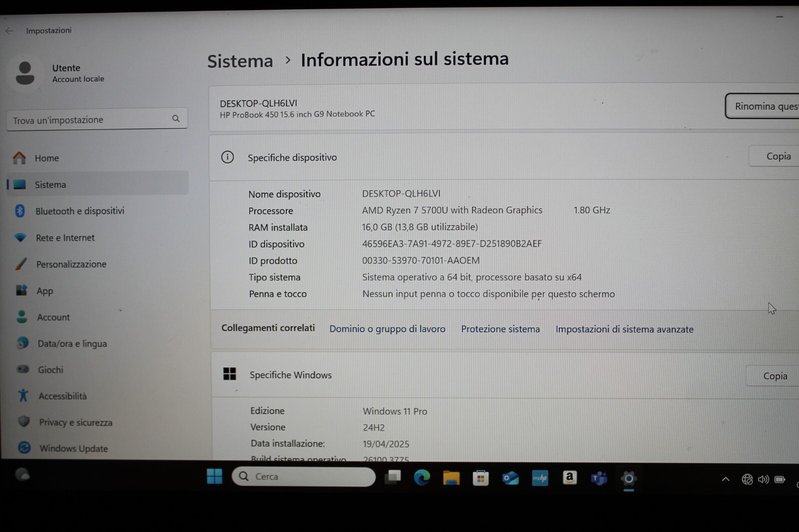
Task: Click the volume speaker tray icon
Action: coord(763,480)
